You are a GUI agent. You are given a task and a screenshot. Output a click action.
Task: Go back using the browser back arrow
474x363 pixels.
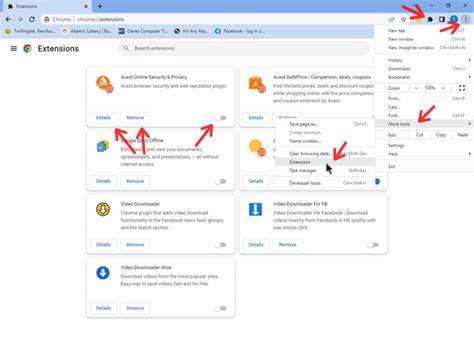(8, 19)
